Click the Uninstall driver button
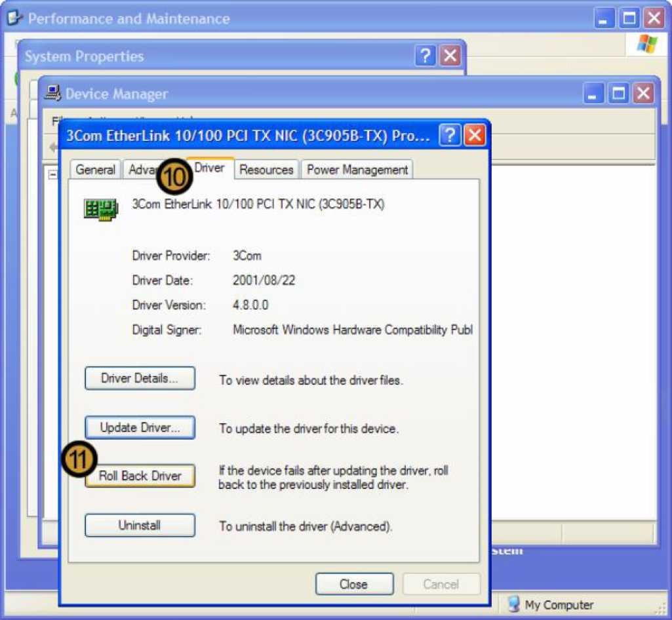Viewport: 672px width, 620px height. point(140,526)
